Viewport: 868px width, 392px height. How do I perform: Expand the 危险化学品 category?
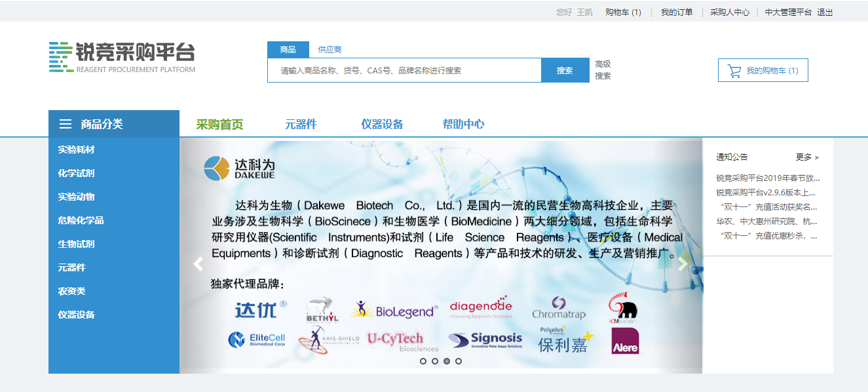click(81, 220)
